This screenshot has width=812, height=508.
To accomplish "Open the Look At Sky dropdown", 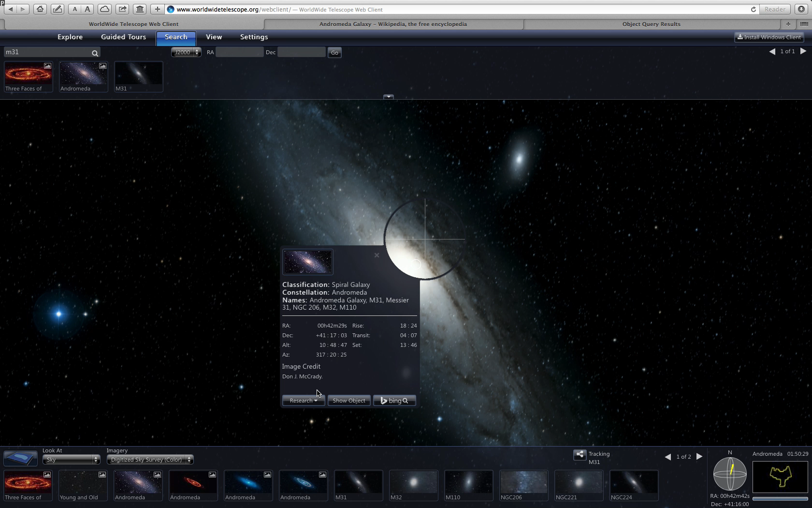I will (71, 460).
